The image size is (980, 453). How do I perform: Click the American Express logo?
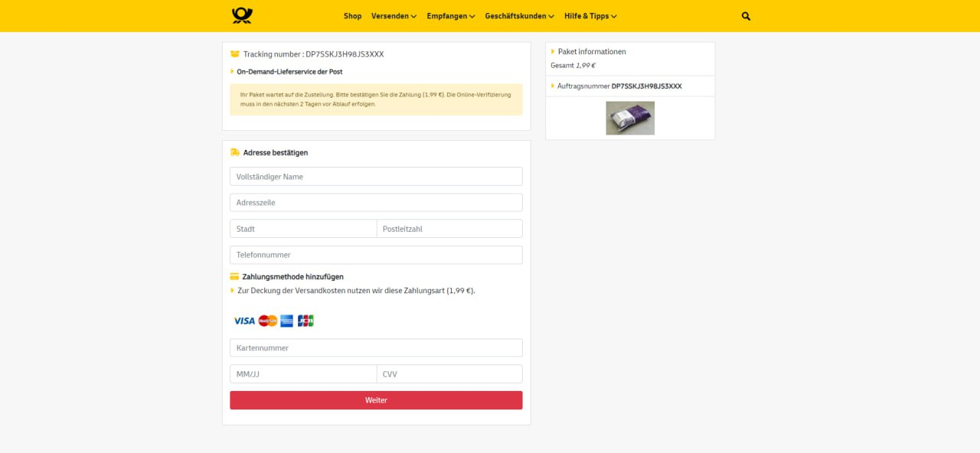click(x=286, y=321)
